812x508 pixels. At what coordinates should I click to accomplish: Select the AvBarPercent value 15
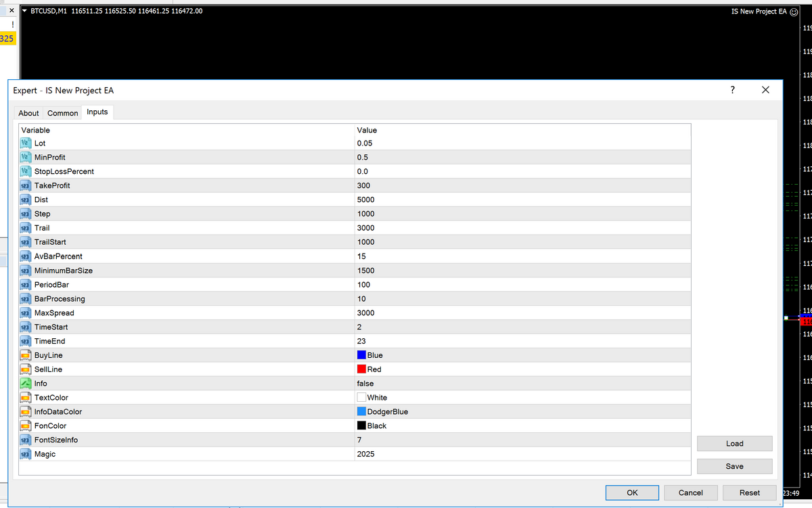(x=361, y=256)
